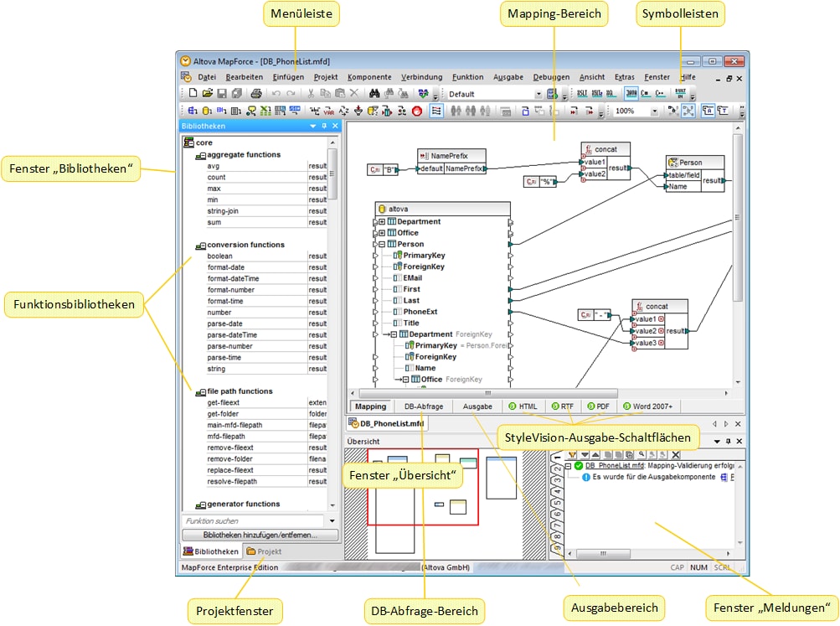This screenshot has width=840, height=626.
Task: Click the Print icon in the toolbar
Action: [256, 94]
